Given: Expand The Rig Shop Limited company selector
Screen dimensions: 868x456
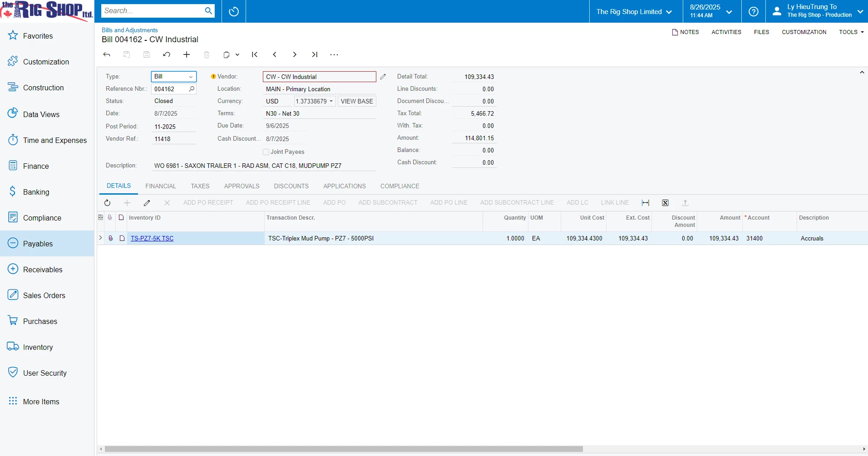Looking at the screenshot, I should click(634, 12).
